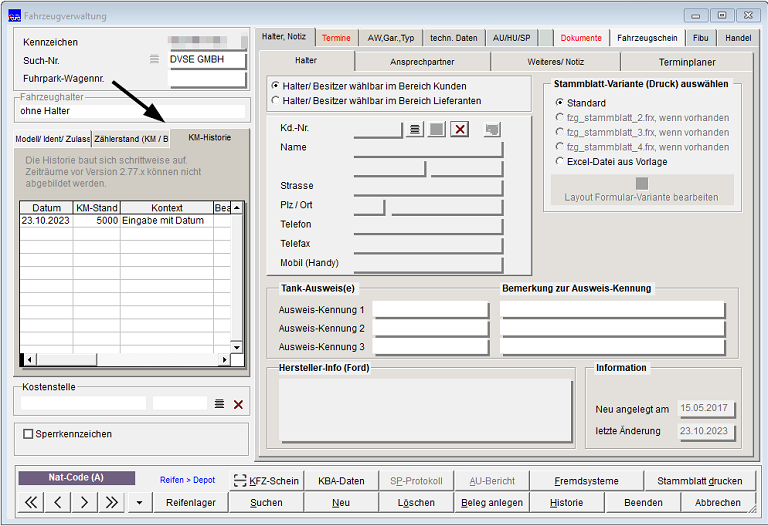The image size is (768, 526).
Task: Click the Ausweis-Kennung 1 input field
Action: point(430,310)
